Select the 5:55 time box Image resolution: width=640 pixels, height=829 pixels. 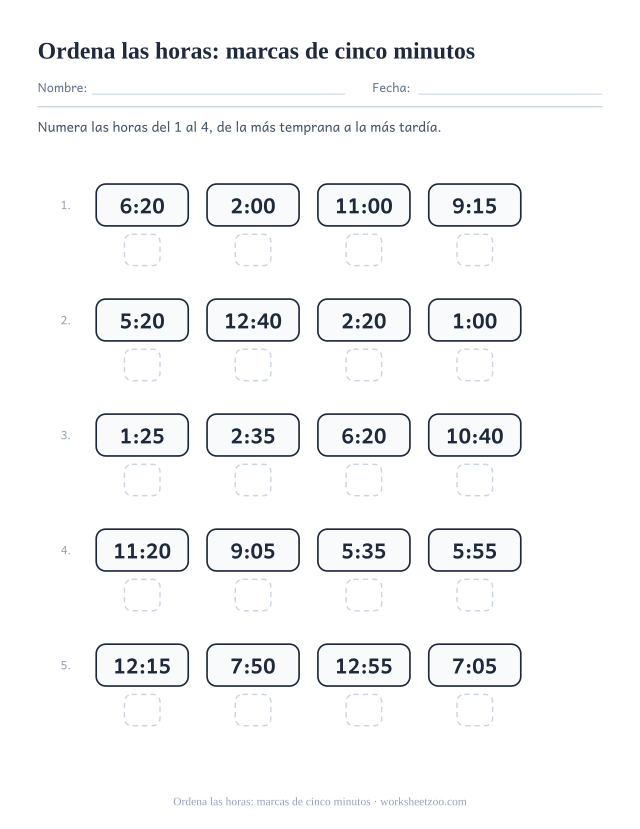tap(475, 550)
